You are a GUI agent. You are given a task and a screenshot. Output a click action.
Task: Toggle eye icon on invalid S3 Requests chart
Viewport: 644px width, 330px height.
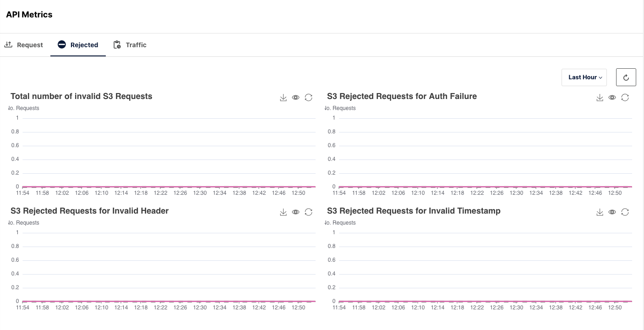(296, 97)
